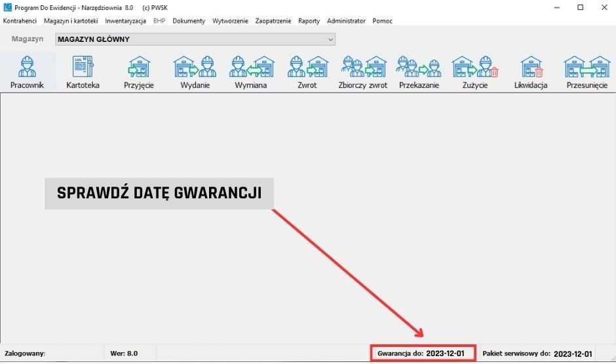
Task: Click the Przekazanie transfer icon
Action: point(419,72)
